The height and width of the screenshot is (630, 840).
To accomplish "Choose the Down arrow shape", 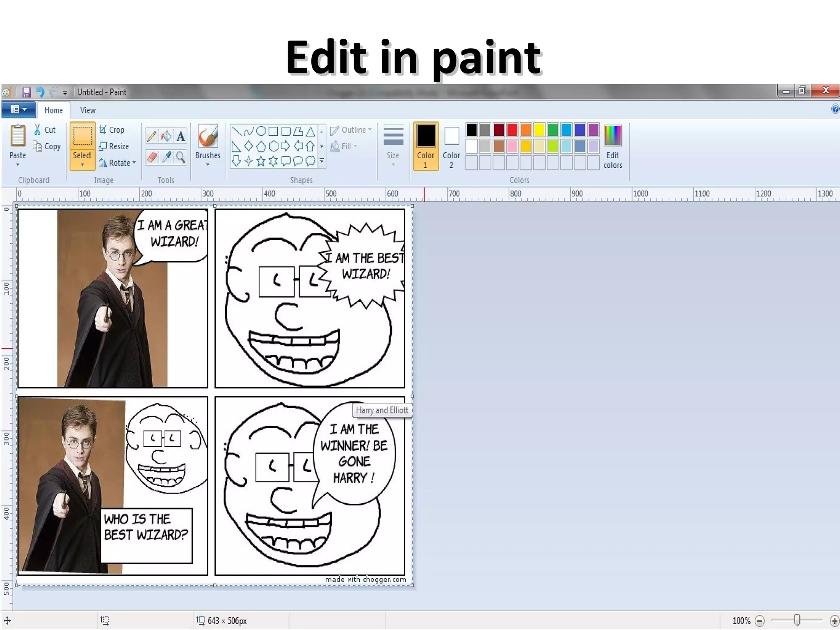I will pos(236,161).
